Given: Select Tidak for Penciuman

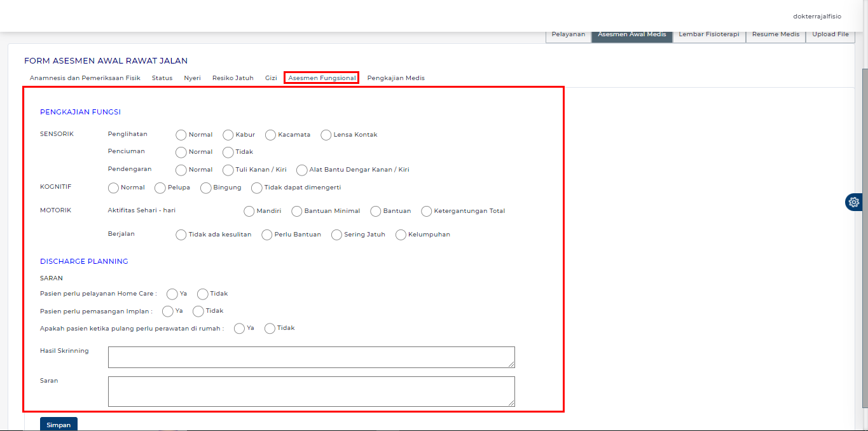Looking at the screenshot, I should (x=228, y=153).
